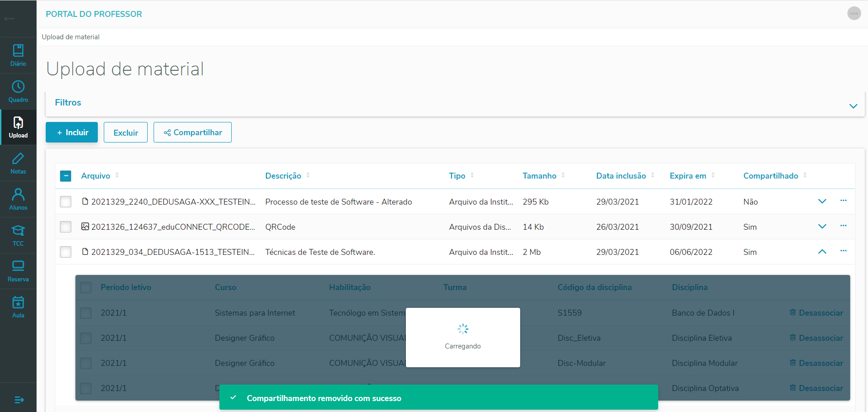Click the '30/09/2021' expiry date cell
Screen dimensions: 868x412
pyautogui.click(x=691, y=227)
